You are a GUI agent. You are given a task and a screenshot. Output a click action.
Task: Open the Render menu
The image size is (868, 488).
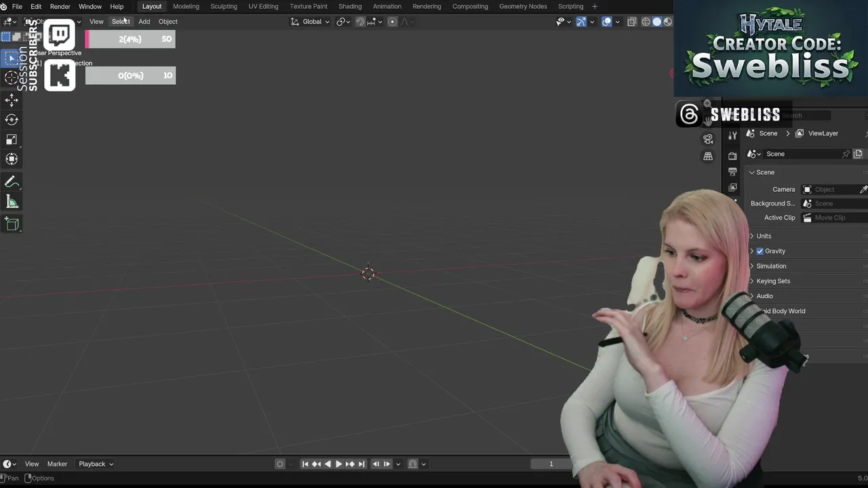tap(60, 6)
